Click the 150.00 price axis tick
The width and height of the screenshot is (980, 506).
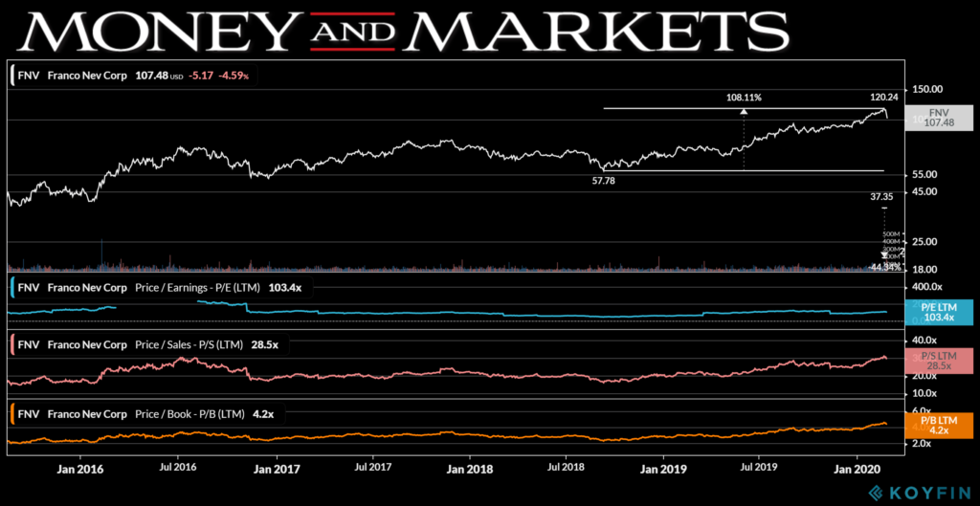(928, 90)
